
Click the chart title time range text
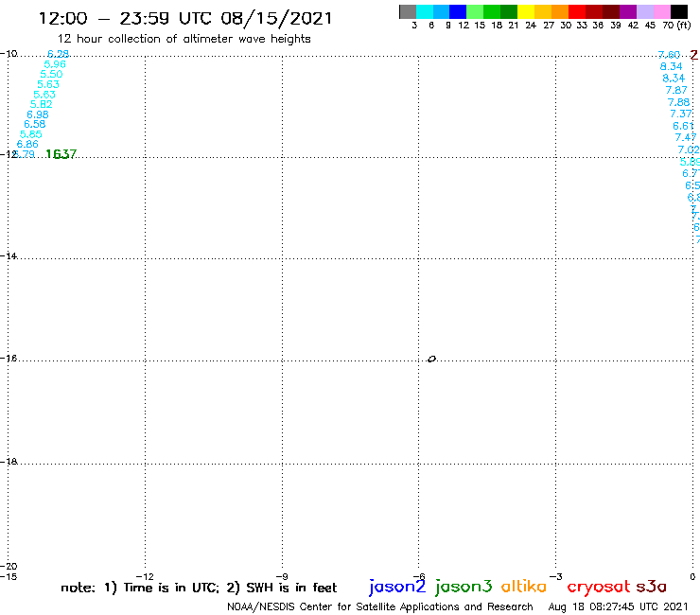(x=185, y=18)
